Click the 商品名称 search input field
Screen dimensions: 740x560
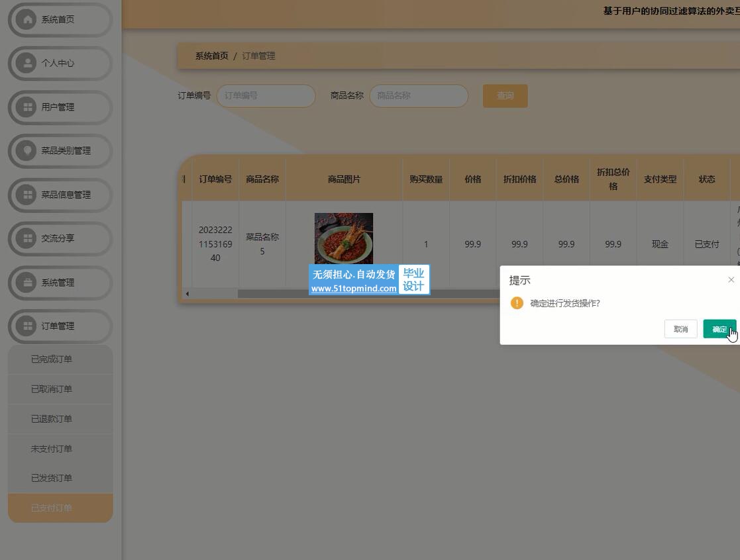click(x=419, y=96)
